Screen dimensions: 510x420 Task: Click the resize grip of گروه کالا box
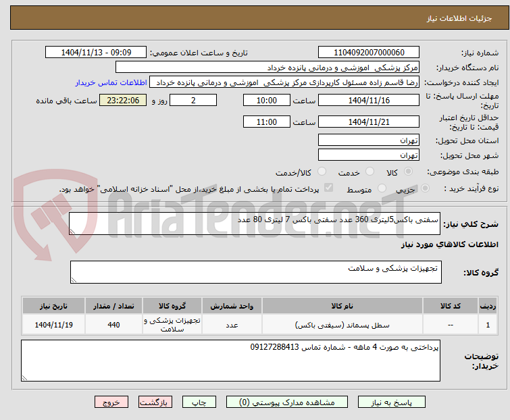tap(74, 280)
